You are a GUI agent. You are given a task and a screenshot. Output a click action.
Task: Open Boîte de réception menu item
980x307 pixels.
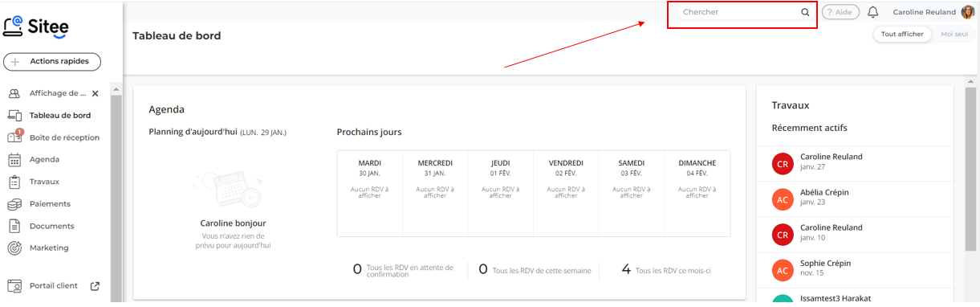(x=64, y=137)
